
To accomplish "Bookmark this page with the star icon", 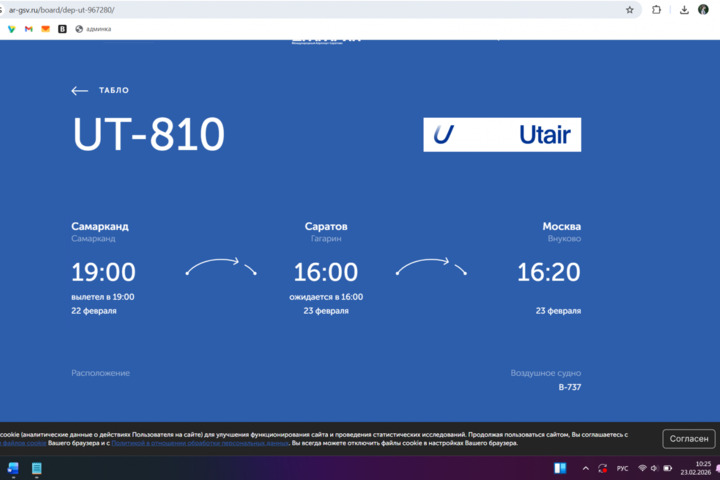I will point(630,10).
